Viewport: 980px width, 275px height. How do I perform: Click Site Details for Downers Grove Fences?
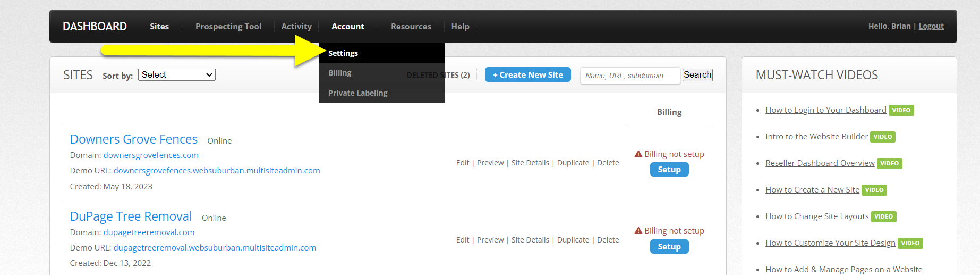(x=530, y=163)
